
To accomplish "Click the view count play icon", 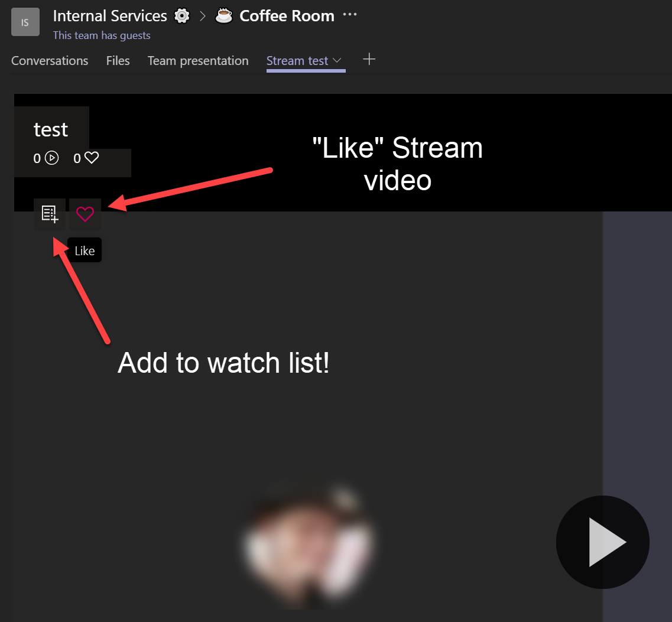I will (52, 158).
